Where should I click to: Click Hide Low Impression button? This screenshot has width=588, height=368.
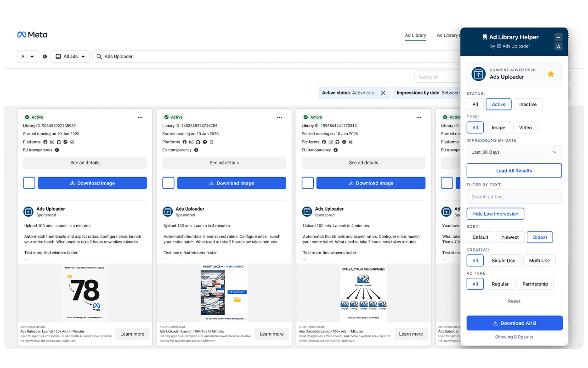click(495, 214)
